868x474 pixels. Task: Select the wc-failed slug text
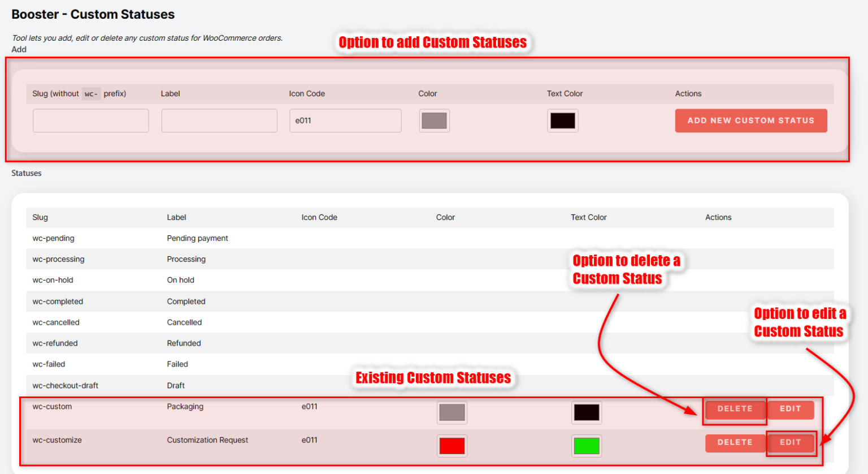(49, 364)
